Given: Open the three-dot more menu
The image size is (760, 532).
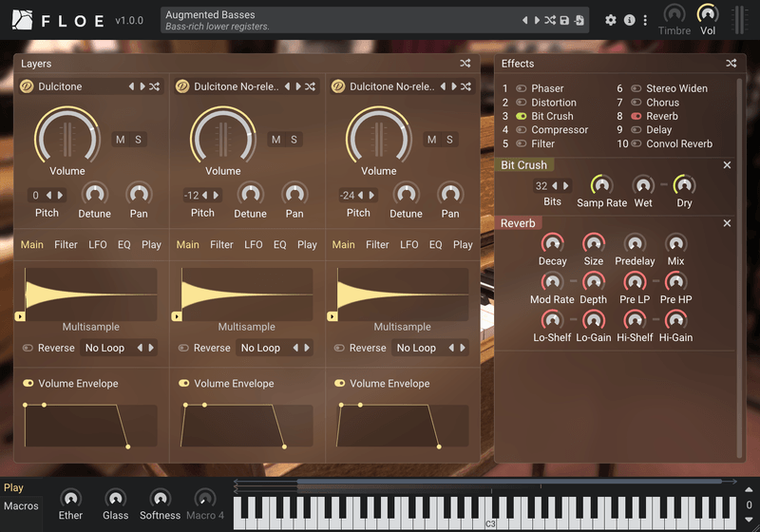Looking at the screenshot, I should [x=645, y=20].
